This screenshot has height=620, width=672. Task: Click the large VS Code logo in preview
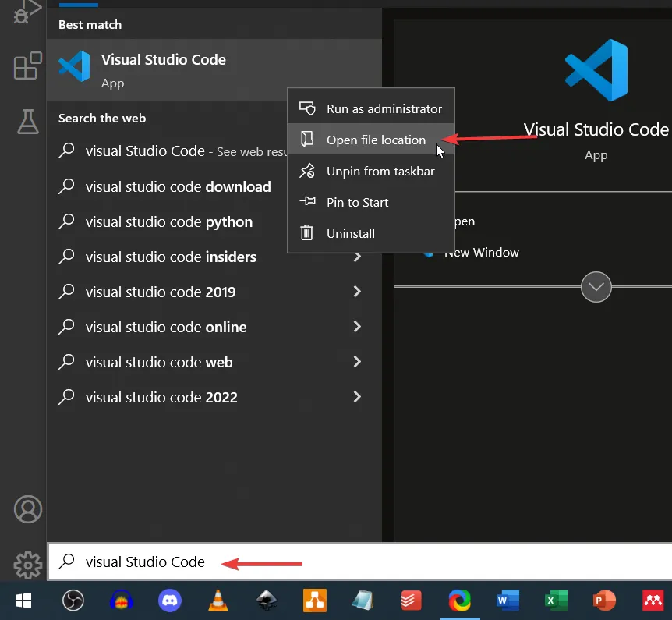coord(596,70)
